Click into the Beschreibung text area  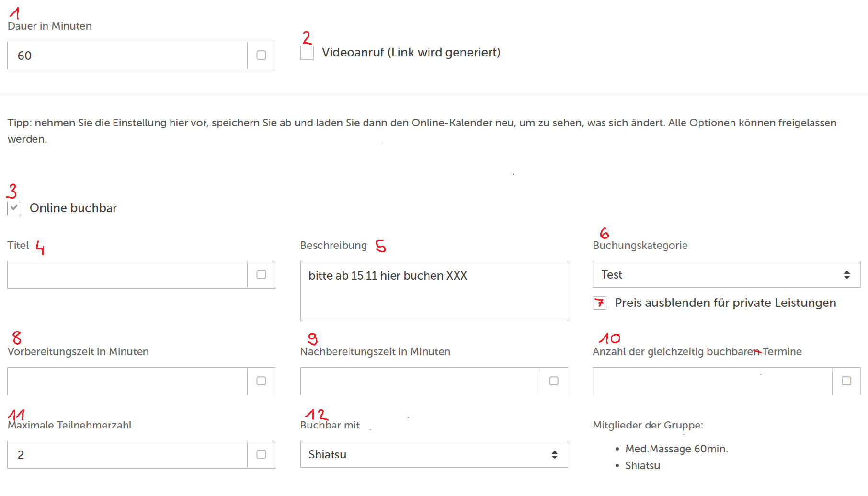(434, 291)
